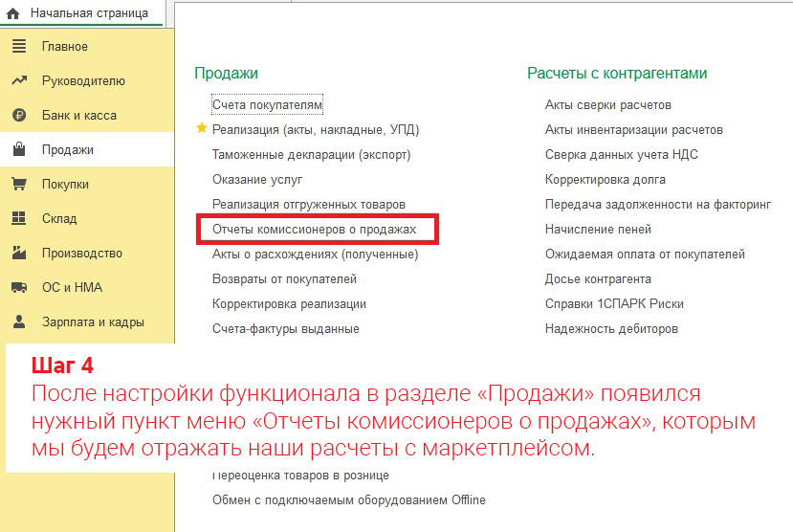Click the Банк и касса ruble coin icon
The width and height of the screenshot is (793, 532).
click(x=19, y=115)
